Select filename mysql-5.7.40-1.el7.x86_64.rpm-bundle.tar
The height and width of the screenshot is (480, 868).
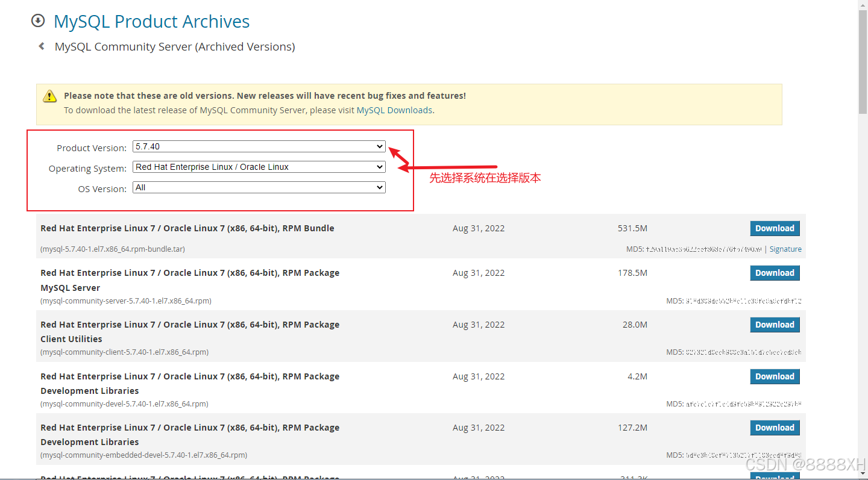[x=113, y=249]
